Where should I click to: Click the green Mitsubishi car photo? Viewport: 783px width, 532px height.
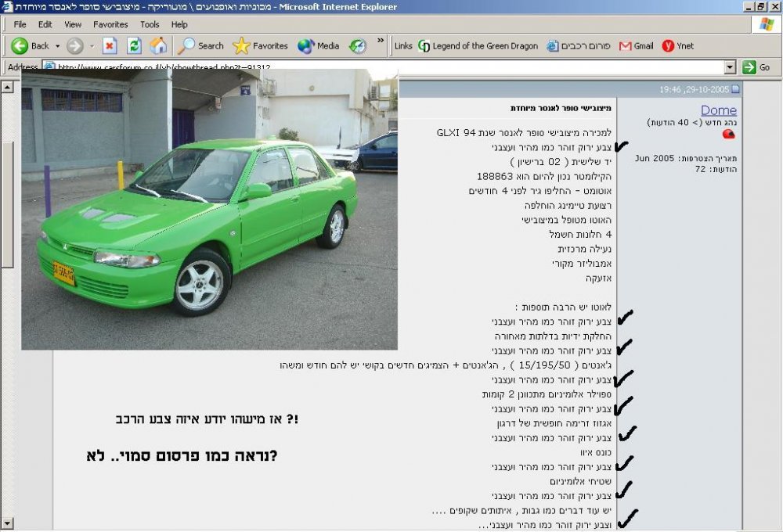click(209, 209)
